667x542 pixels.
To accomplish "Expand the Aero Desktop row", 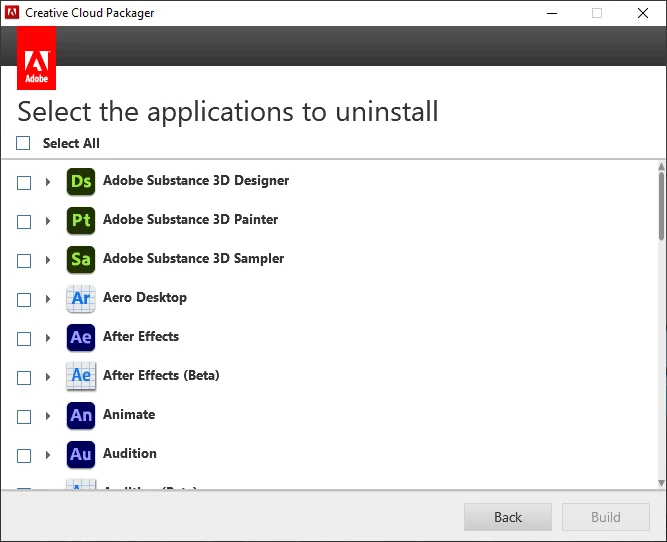I will [x=48, y=299].
